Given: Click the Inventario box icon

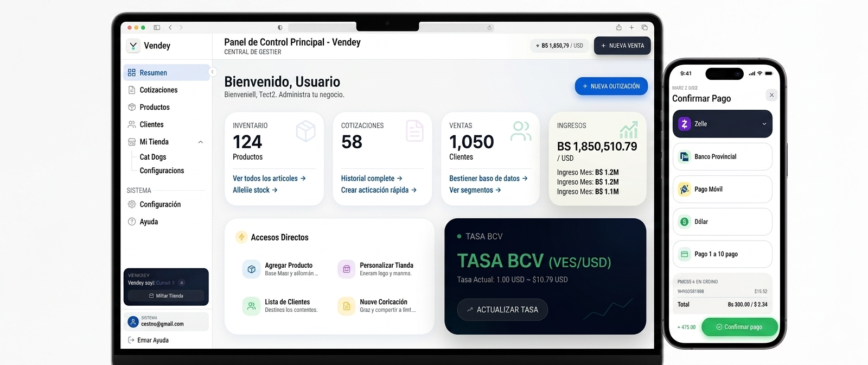Looking at the screenshot, I should pyautogui.click(x=306, y=131).
